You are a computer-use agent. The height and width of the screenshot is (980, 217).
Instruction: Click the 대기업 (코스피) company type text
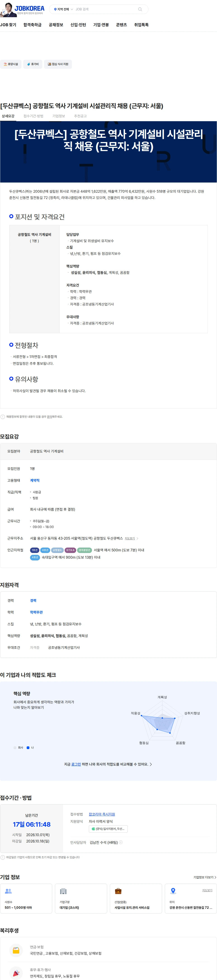tap(69, 908)
